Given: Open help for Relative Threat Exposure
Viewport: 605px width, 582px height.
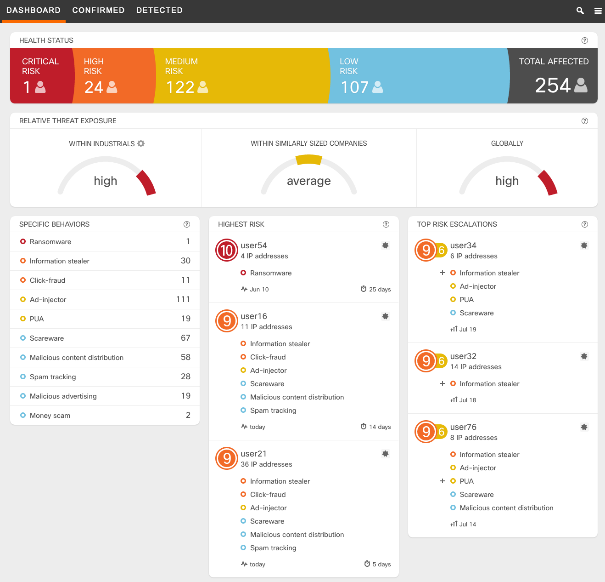Looking at the screenshot, I should (584, 120).
